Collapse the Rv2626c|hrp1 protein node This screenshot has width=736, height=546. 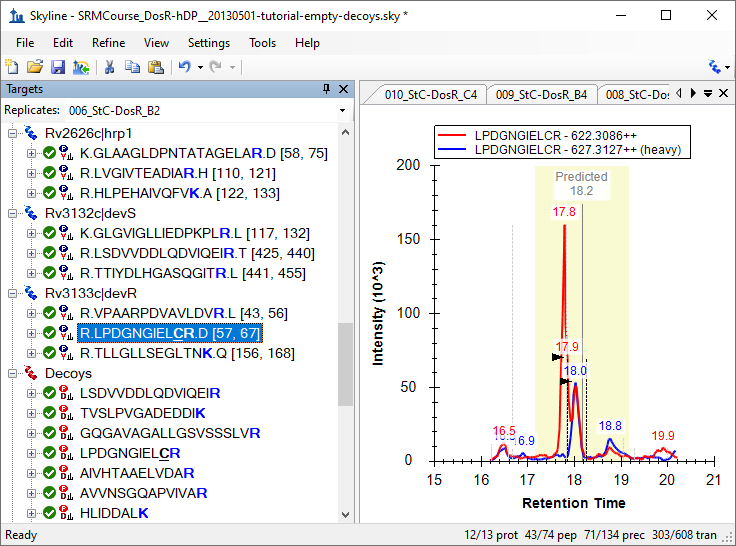click(x=13, y=134)
